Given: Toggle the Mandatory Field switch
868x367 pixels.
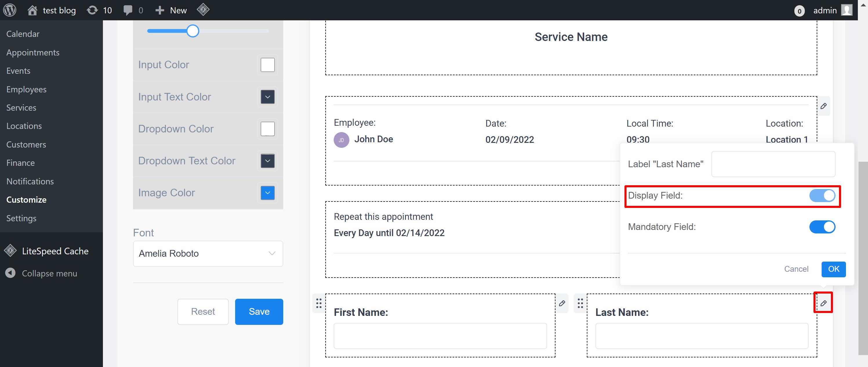Looking at the screenshot, I should point(822,227).
